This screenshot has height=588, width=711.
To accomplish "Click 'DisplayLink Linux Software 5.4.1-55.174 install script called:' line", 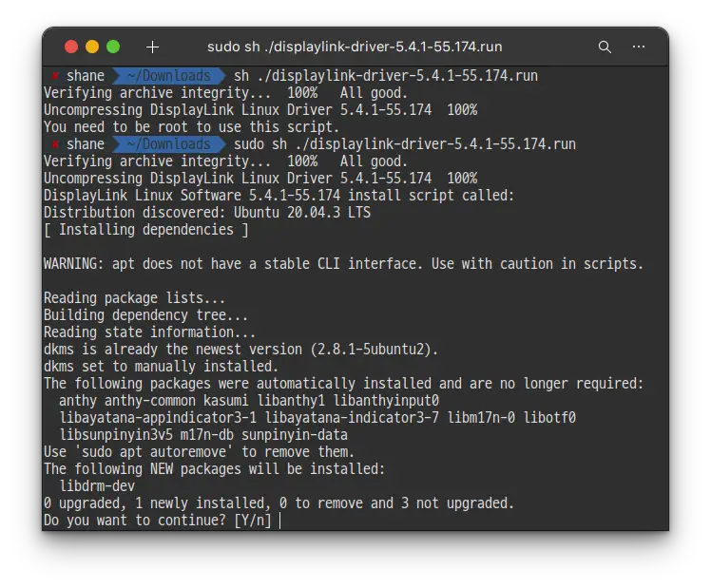I will point(279,196).
